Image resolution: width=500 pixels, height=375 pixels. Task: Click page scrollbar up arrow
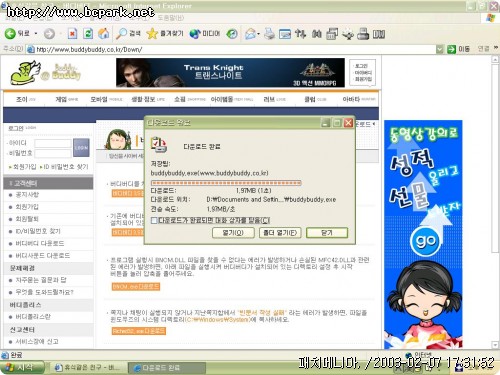point(495,59)
